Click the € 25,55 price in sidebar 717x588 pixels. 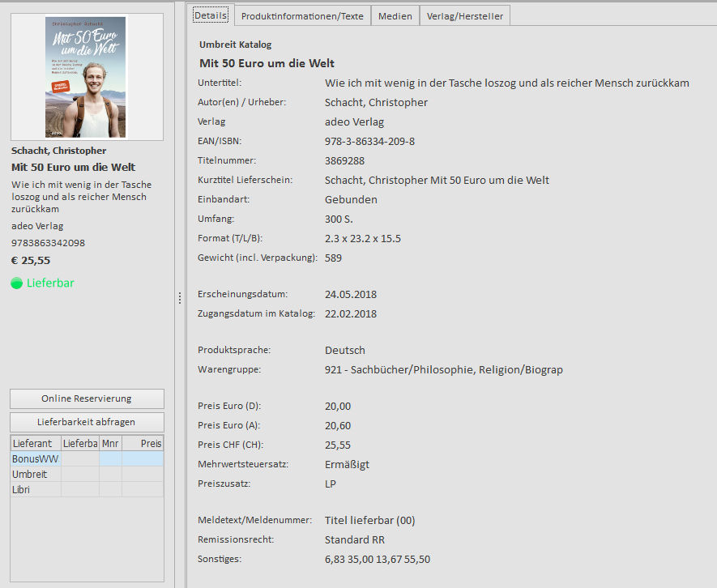tap(31, 261)
